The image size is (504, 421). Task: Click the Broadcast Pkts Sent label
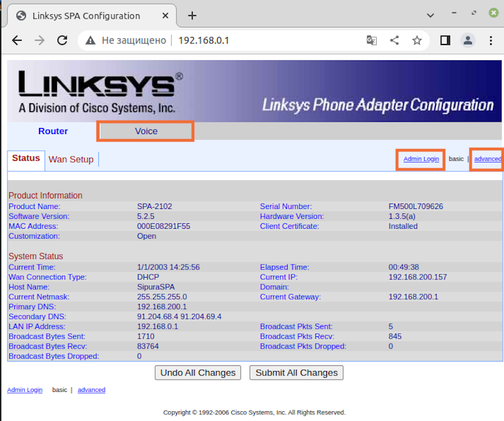(x=296, y=326)
